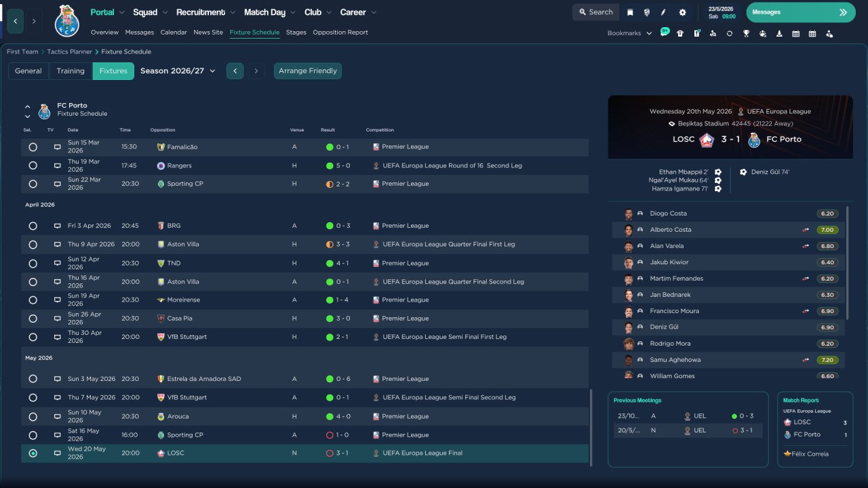Click the Aston Villa badge on 9 Apr row
Viewport: 868px width, 488px height.
pos(161,245)
